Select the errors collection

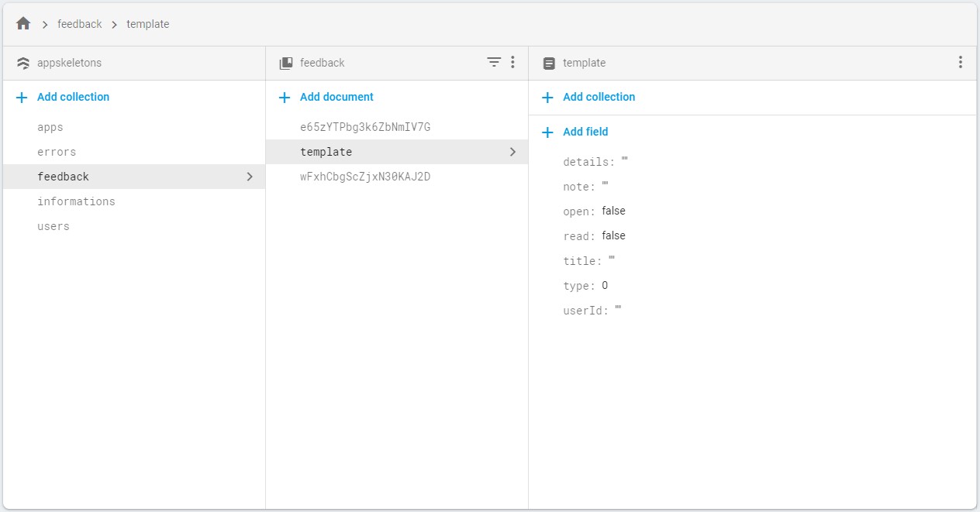pyautogui.click(x=56, y=152)
